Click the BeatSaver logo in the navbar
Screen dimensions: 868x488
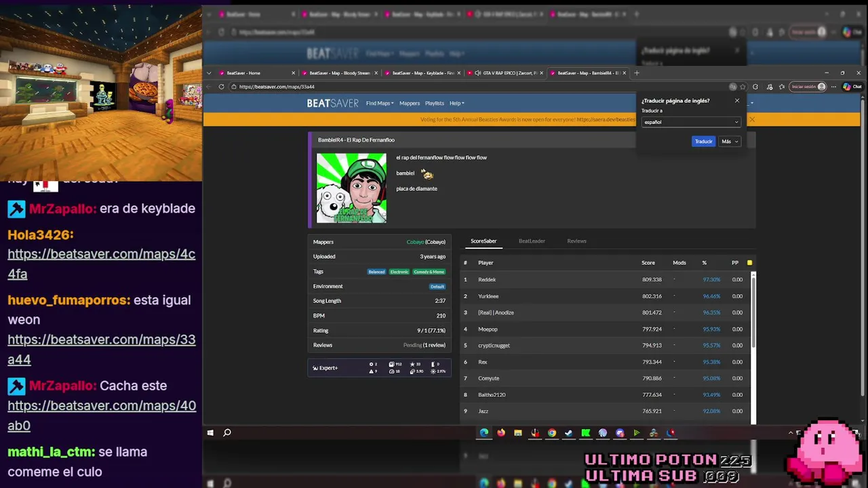click(x=332, y=103)
